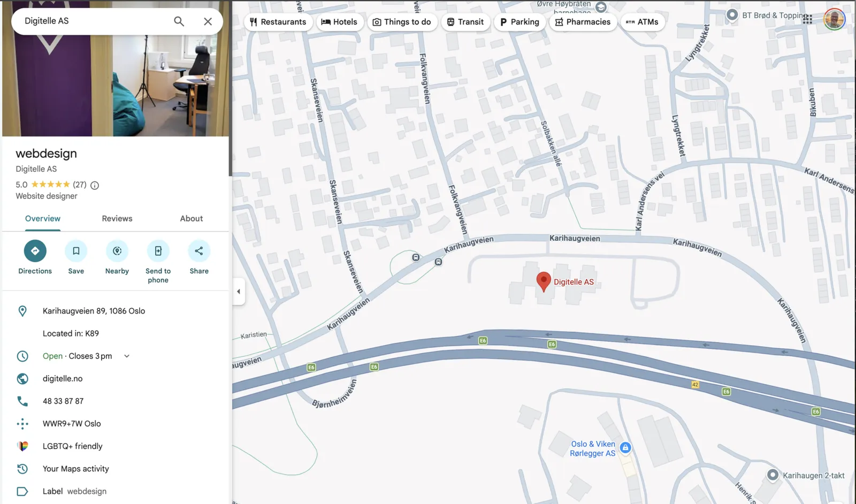The width and height of the screenshot is (856, 504).
Task: Send this place to phone
Action: point(158,251)
